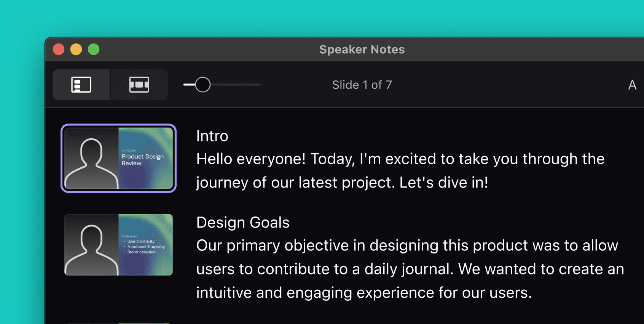Click the Intro heading in the notes
Screen dimensions: 644x324
click(212, 136)
